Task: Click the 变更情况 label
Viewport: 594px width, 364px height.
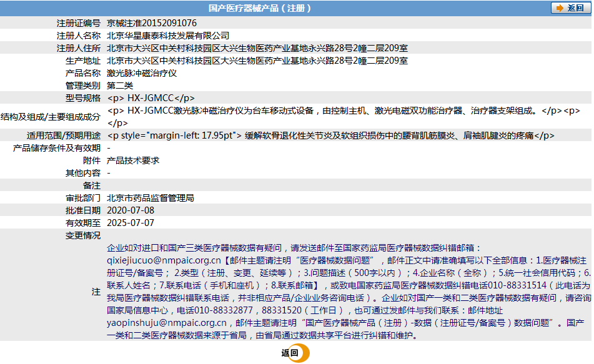Action: click(83, 235)
